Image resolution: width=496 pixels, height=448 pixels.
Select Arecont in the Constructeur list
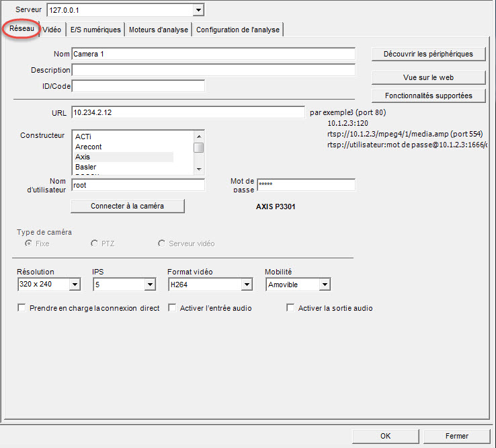click(124, 147)
